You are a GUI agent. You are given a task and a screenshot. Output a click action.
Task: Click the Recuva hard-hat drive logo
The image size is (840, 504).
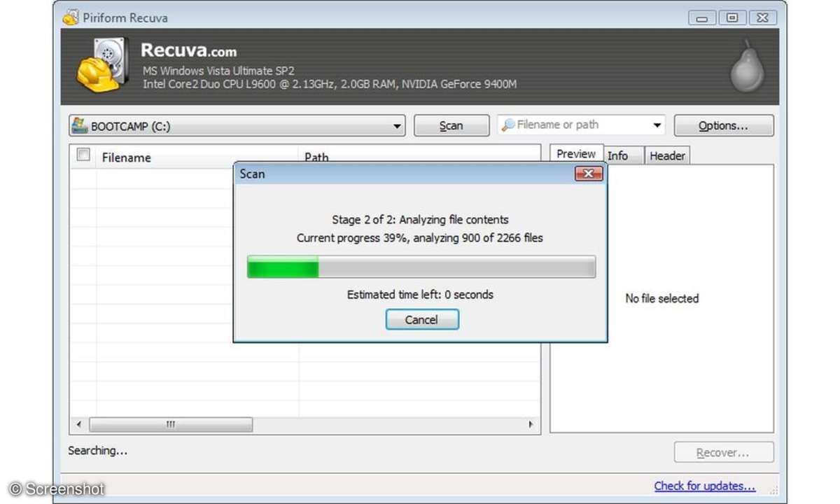[103, 65]
